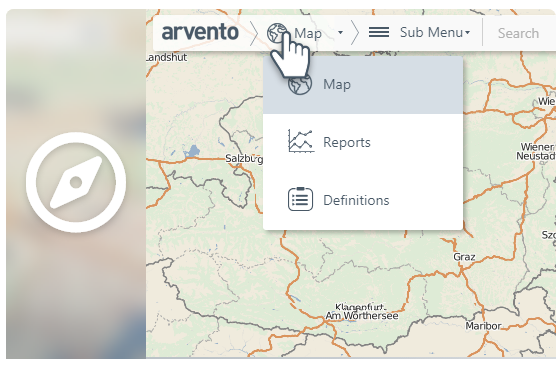Click the Klagenfurt Am Wörthersee label
Screen dimensions: 556x368
point(362,312)
